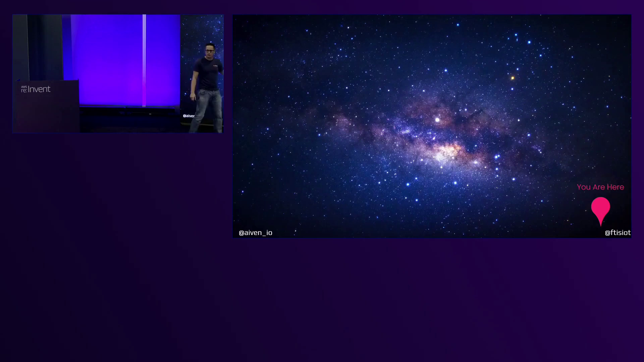Image resolution: width=644 pixels, height=362 pixels.
Task: Click the speaker's glasses
Action: (210, 51)
